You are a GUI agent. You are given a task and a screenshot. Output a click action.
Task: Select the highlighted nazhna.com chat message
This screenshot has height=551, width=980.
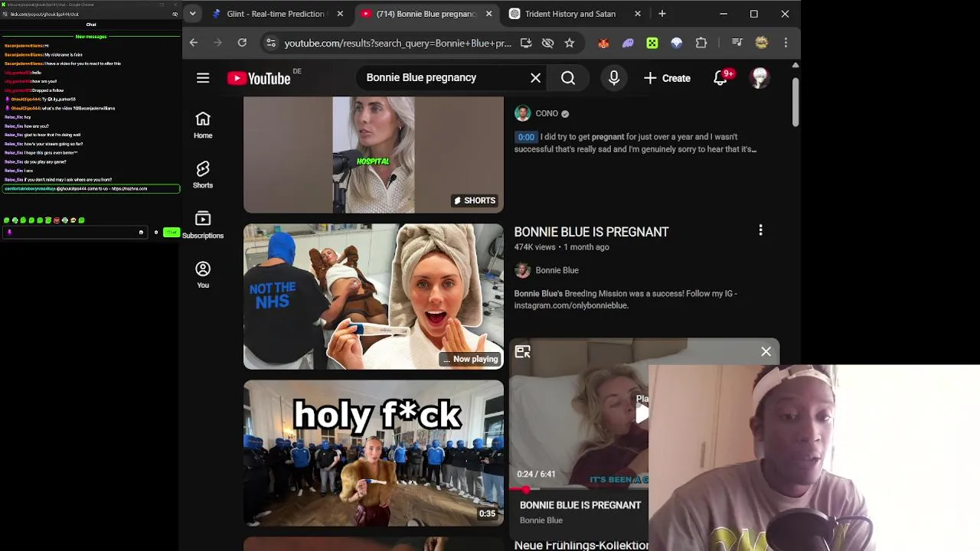coord(91,188)
